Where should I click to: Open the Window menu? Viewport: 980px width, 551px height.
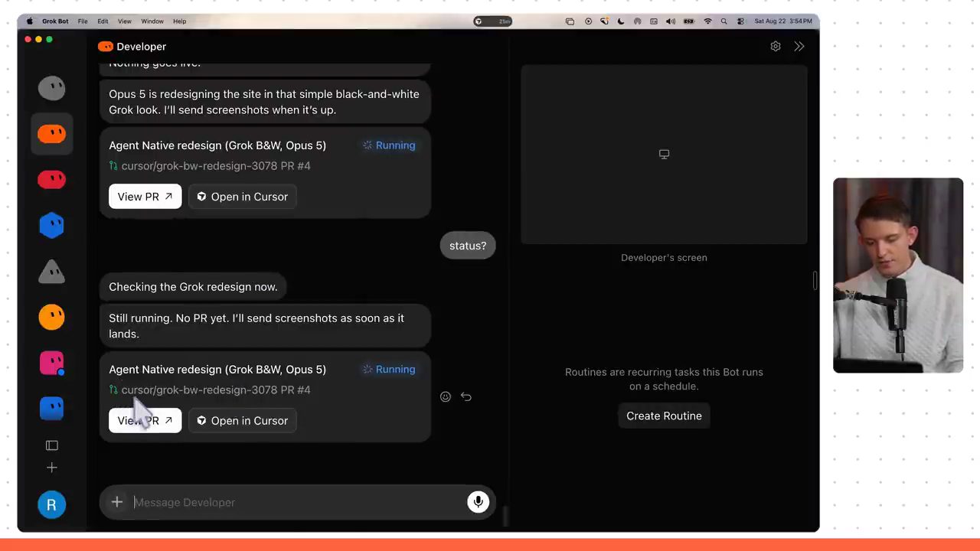[x=152, y=21]
